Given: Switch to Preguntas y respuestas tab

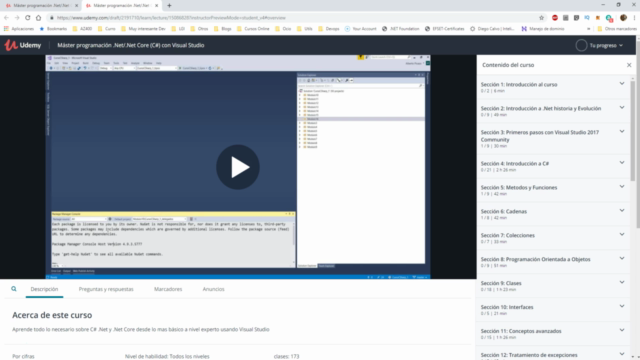Looking at the screenshot, I should click(106, 289).
